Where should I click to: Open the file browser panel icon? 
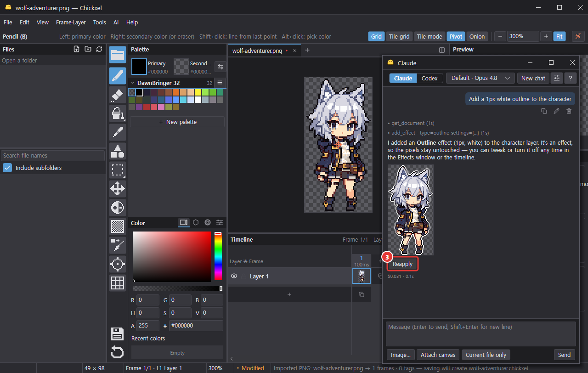118,55
